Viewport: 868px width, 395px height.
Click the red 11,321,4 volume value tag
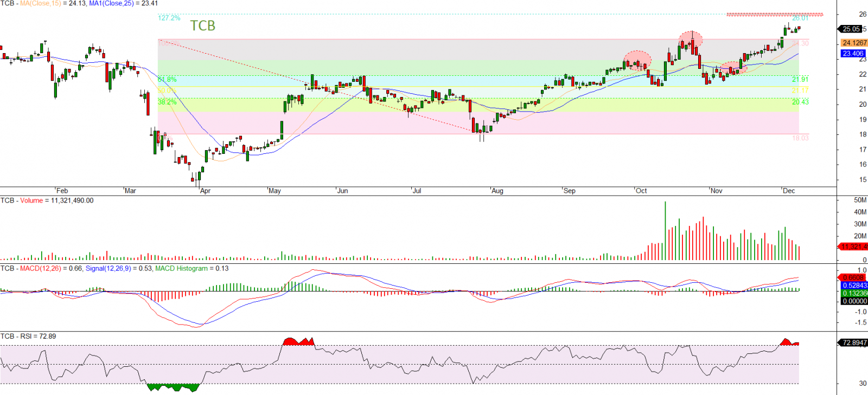854,247
